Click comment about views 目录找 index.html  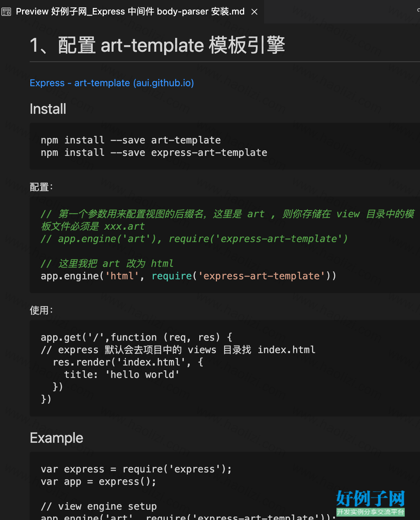tap(178, 350)
